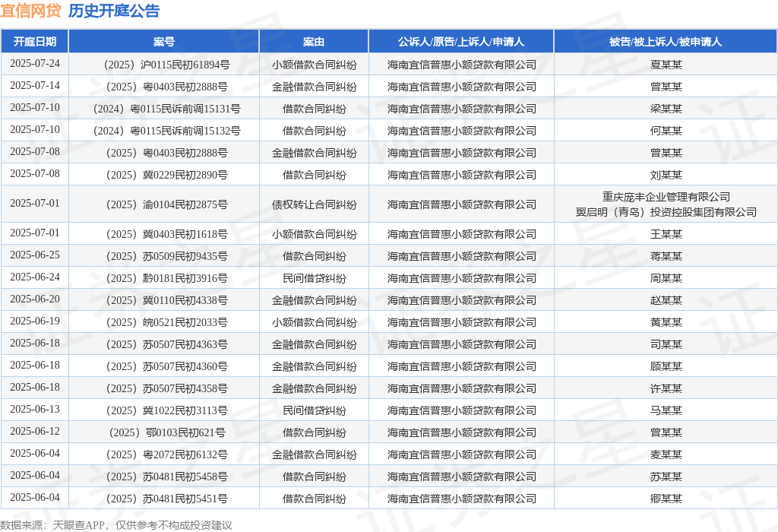Select case number (2025)苏0509民初9435号
Image resolution: width=778 pixels, height=532 pixels.
166,256
